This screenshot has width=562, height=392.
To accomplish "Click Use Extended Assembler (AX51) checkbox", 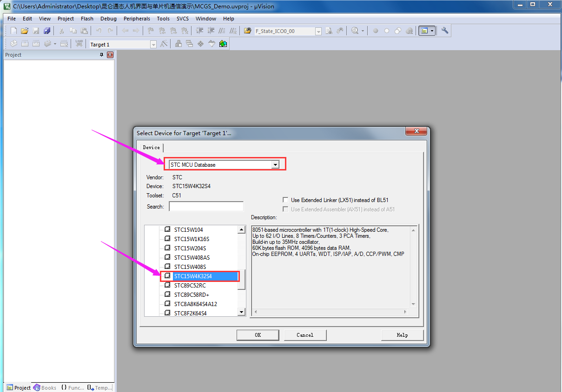I will point(285,209).
